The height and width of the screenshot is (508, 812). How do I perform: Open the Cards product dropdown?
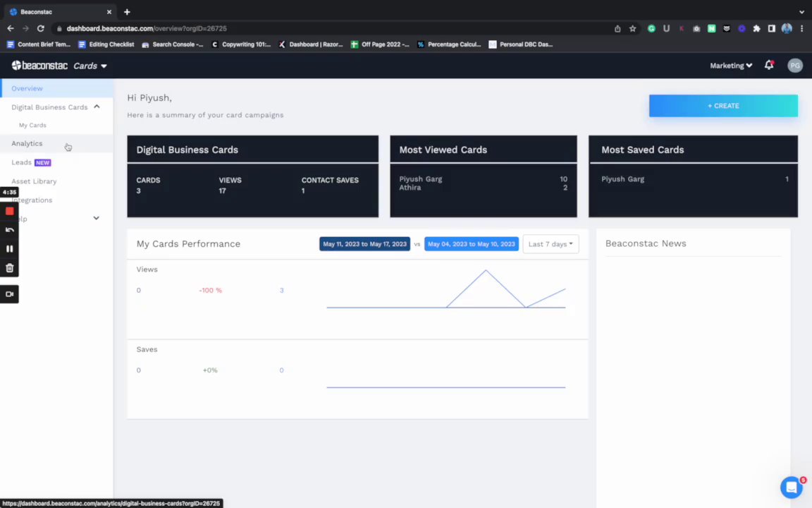tap(90, 66)
